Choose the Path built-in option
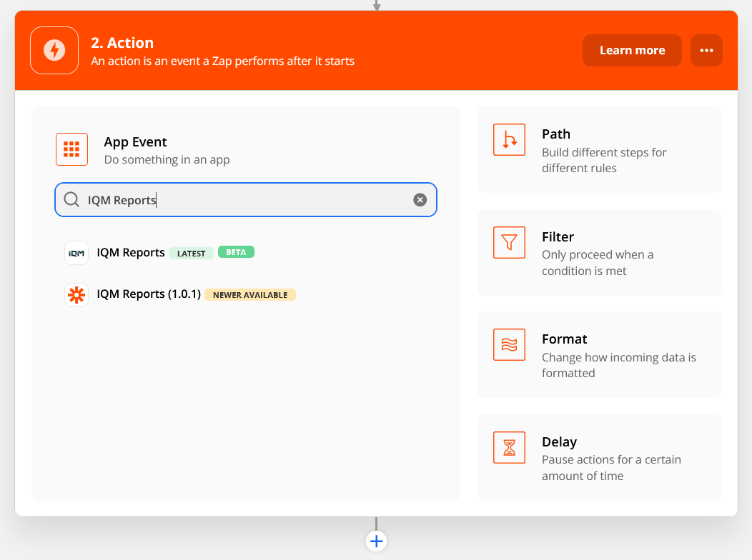This screenshot has width=752, height=560. [599, 151]
